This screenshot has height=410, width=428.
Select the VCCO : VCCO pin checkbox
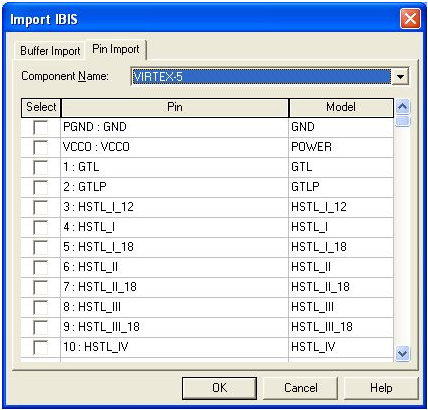click(41, 147)
